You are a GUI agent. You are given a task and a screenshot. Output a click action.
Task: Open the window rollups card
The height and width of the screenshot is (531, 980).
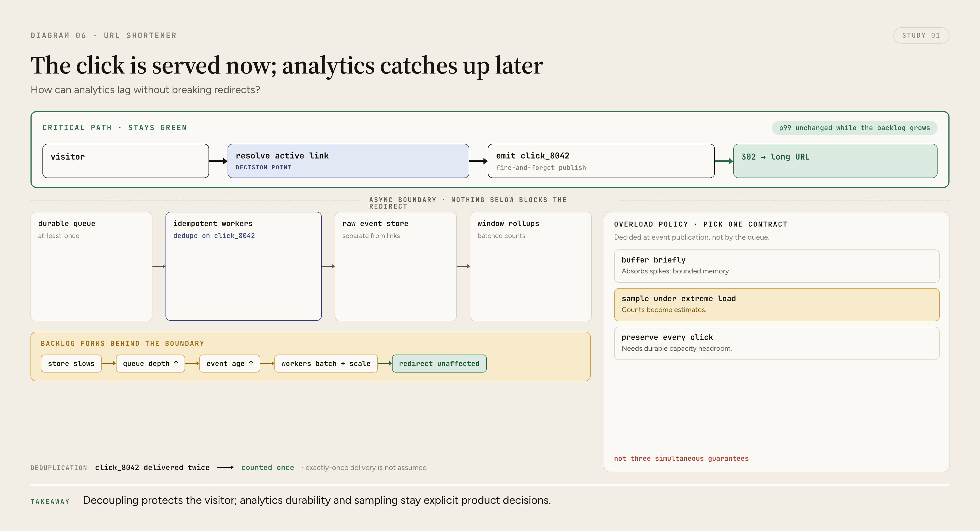pyautogui.click(x=531, y=266)
